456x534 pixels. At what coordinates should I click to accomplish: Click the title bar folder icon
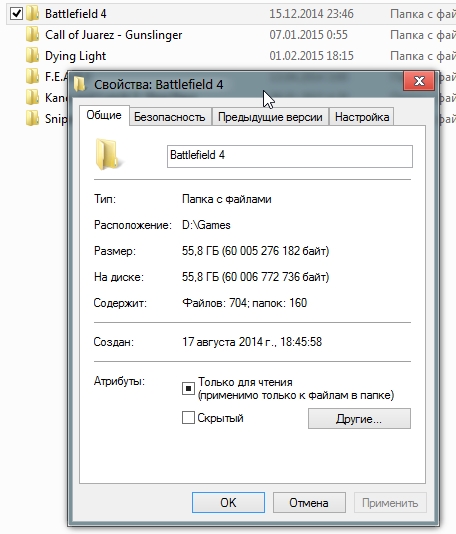[x=80, y=84]
